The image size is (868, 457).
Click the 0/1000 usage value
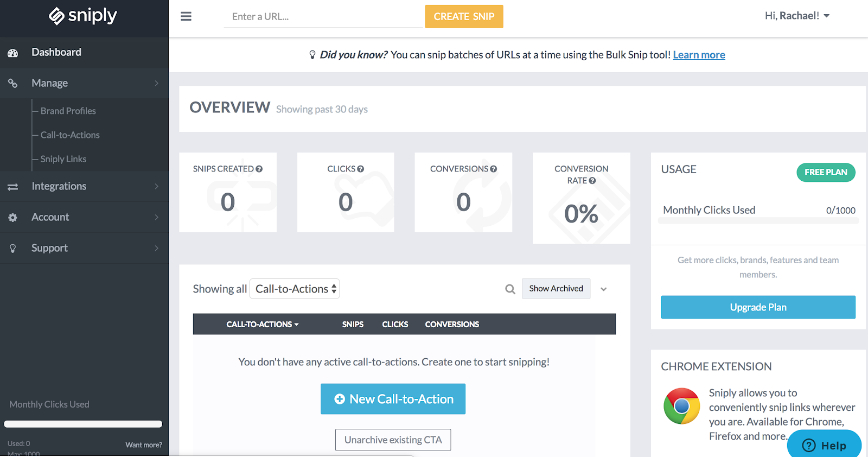pyautogui.click(x=840, y=211)
